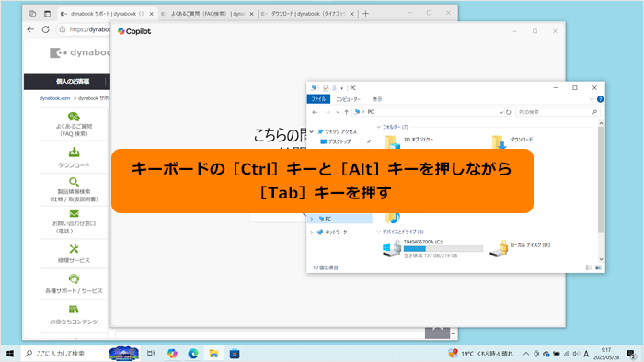Follow the dynabook.com breadcrumb link

tap(54, 98)
